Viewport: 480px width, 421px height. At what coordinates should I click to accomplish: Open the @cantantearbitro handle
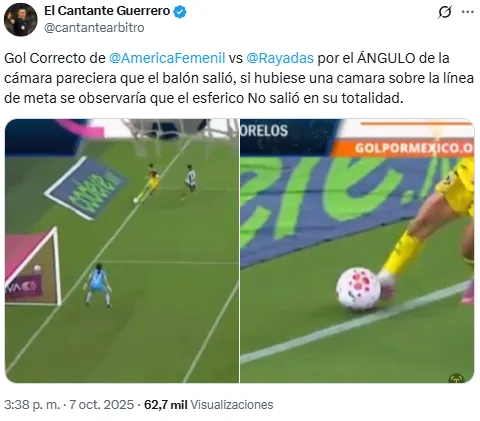pos(94,28)
